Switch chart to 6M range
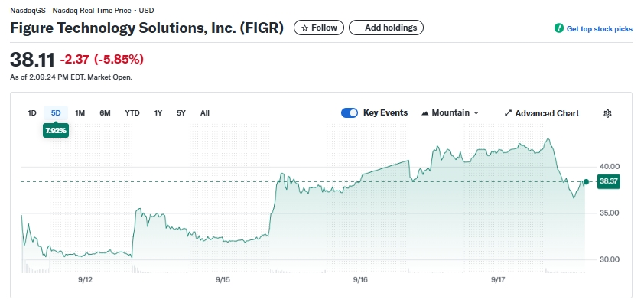Image resolution: width=644 pixels, height=303 pixels. pyautogui.click(x=105, y=113)
